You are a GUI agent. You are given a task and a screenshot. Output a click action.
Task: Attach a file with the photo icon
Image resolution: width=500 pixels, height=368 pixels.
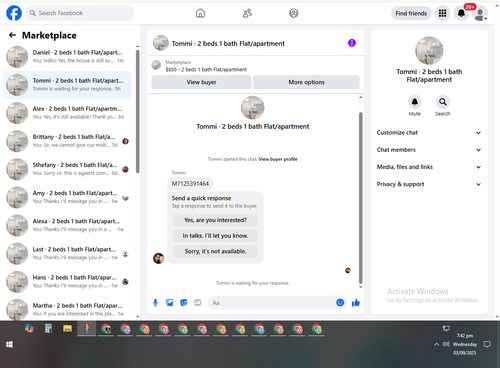[170, 303]
